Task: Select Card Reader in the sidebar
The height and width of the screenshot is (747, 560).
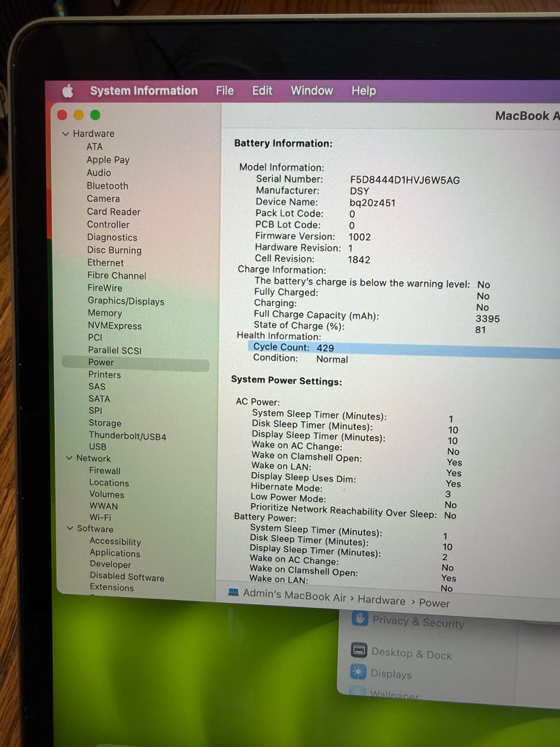Action: [x=114, y=212]
